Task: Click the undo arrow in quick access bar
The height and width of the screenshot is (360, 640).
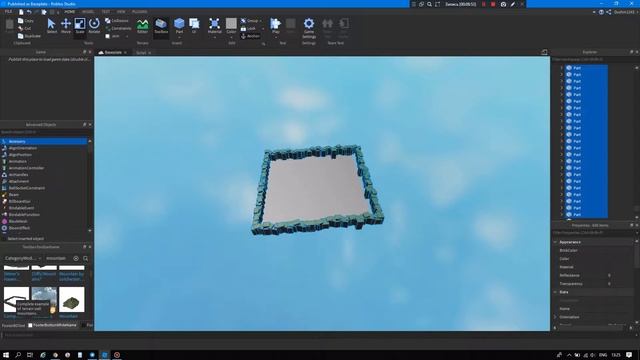Action: click(x=29, y=12)
